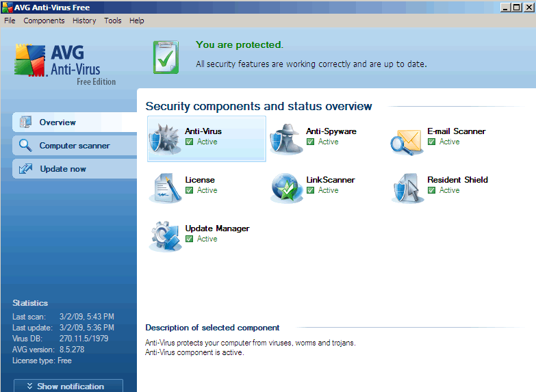
Task: Click the Overview sidebar icon
Action: (25, 122)
